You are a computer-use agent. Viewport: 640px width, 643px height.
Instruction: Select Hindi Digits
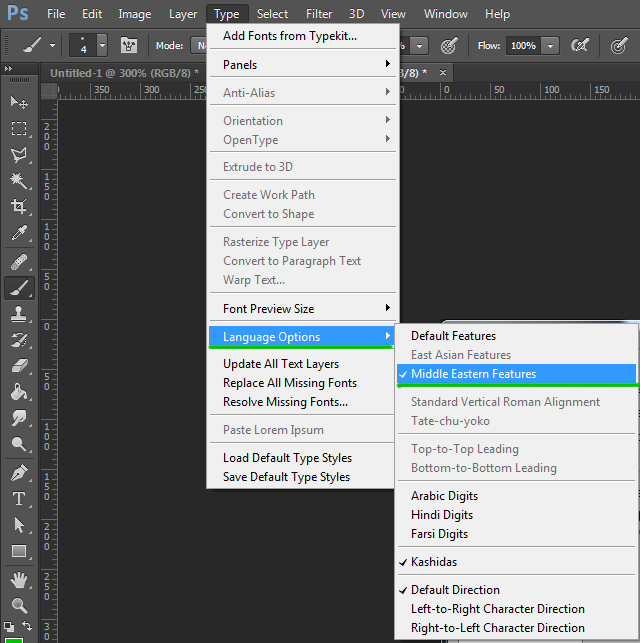[x=516, y=515]
